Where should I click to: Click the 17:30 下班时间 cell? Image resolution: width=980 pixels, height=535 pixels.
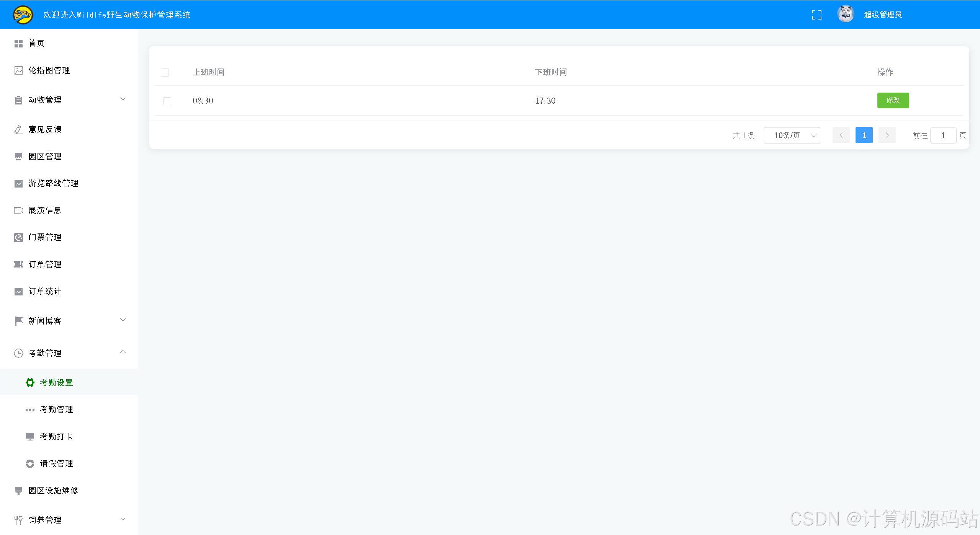coord(545,101)
